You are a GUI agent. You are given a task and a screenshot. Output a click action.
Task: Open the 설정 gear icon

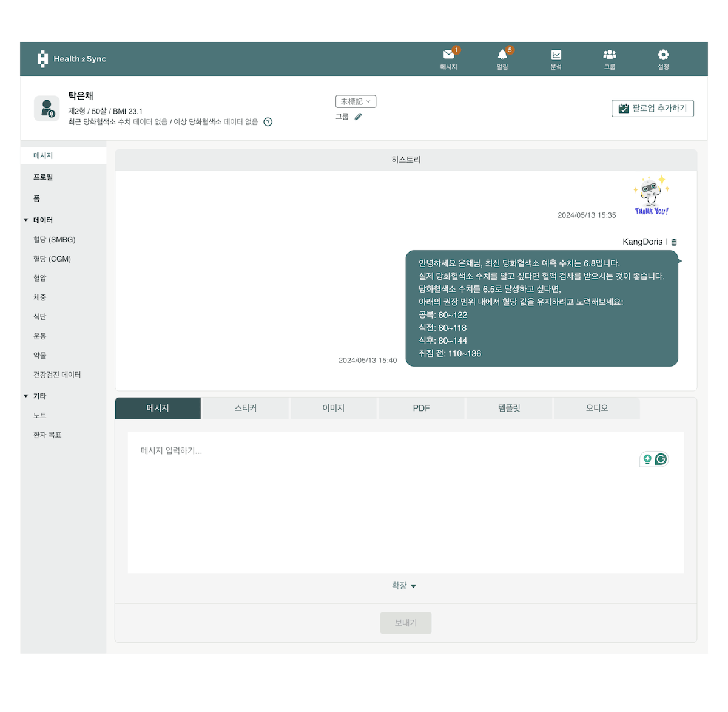(x=662, y=55)
